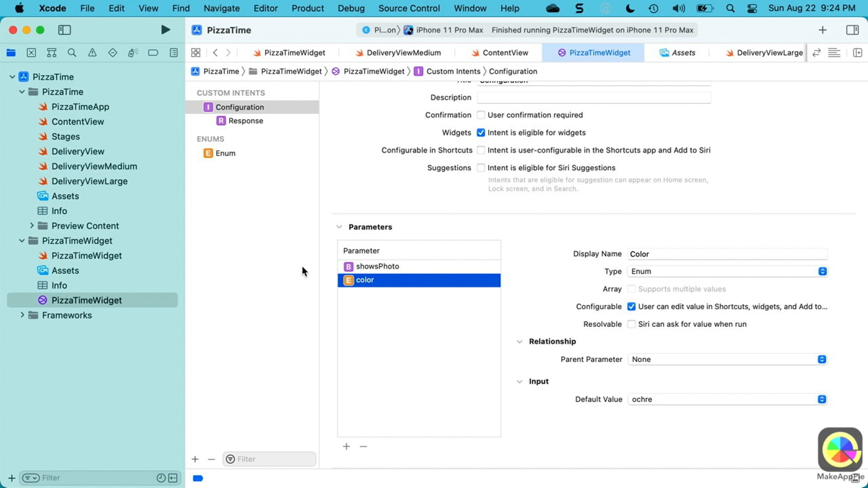Open the Default Value ochre dropdown
The image size is (868, 488).
pyautogui.click(x=727, y=399)
